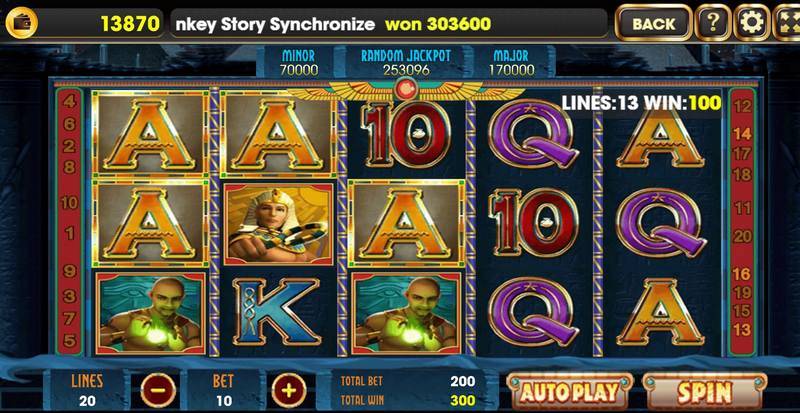
Task: Click the winged scarab emblem
Action: click(406, 90)
